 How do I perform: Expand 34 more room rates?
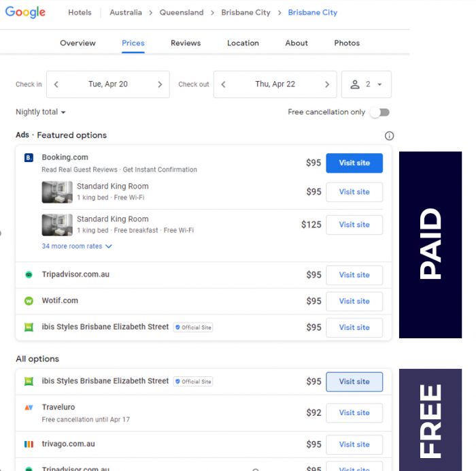[x=77, y=246]
